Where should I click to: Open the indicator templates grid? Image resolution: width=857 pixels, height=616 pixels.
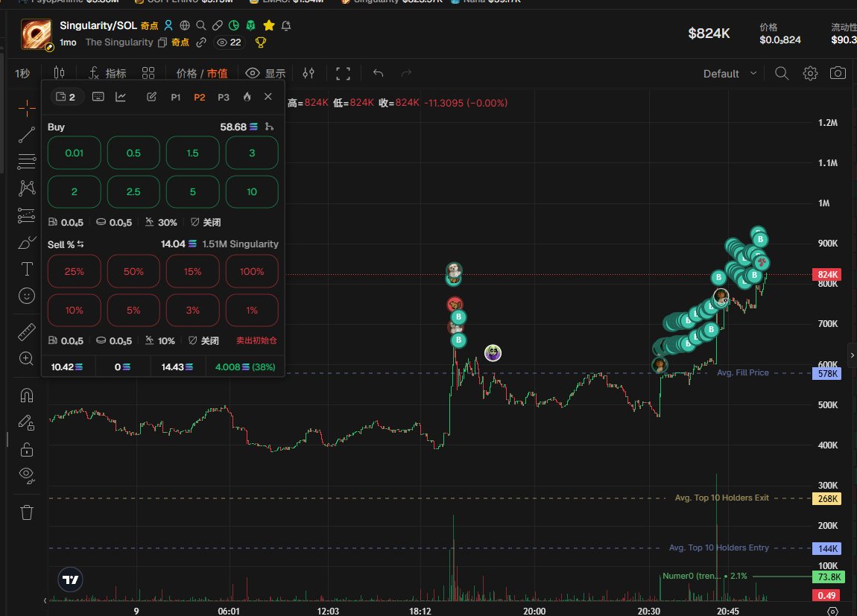pyautogui.click(x=148, y=73)
